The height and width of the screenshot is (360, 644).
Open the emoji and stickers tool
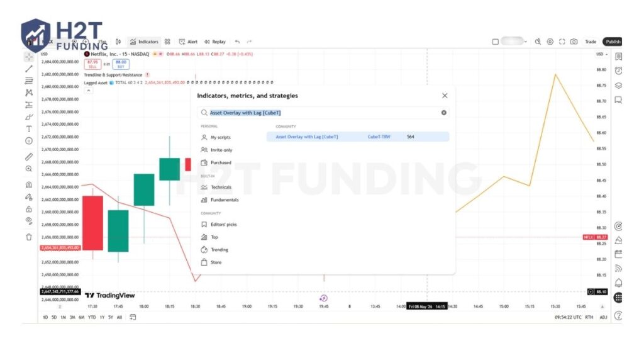click(x=29, y=141)
